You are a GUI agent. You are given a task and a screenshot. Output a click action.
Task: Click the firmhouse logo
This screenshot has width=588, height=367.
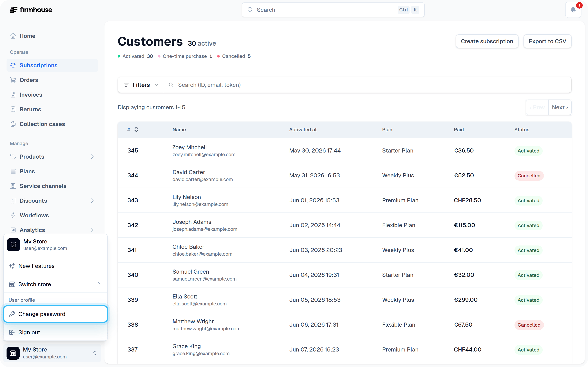pyautogui.click(x=31, y=10)
